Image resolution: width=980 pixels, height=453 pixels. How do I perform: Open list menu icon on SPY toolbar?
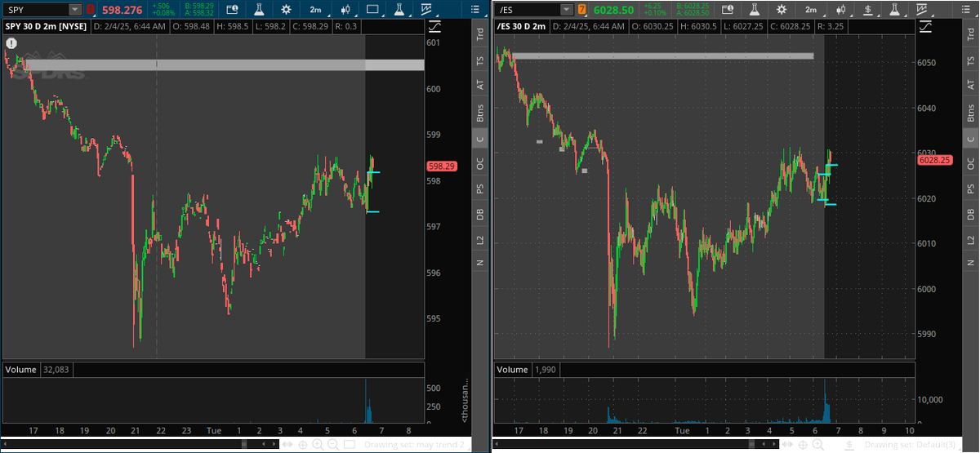tap(476, 10)
